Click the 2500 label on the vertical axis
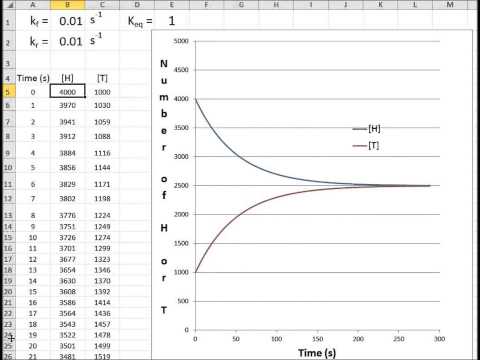The width and height of the screenshot is (480, 360). [x=181, y=185]
